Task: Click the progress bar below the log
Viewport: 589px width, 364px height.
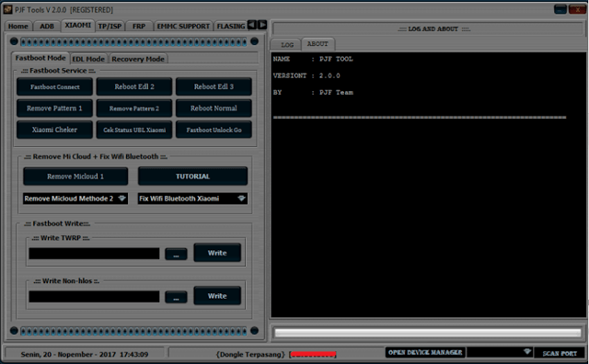Action: (x=427, y=333)
